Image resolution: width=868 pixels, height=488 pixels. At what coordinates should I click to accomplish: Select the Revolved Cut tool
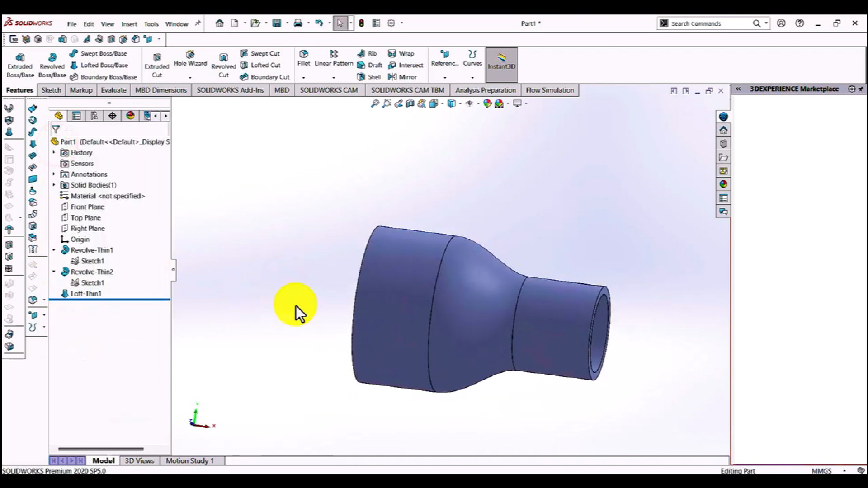(x=223, y=65)
